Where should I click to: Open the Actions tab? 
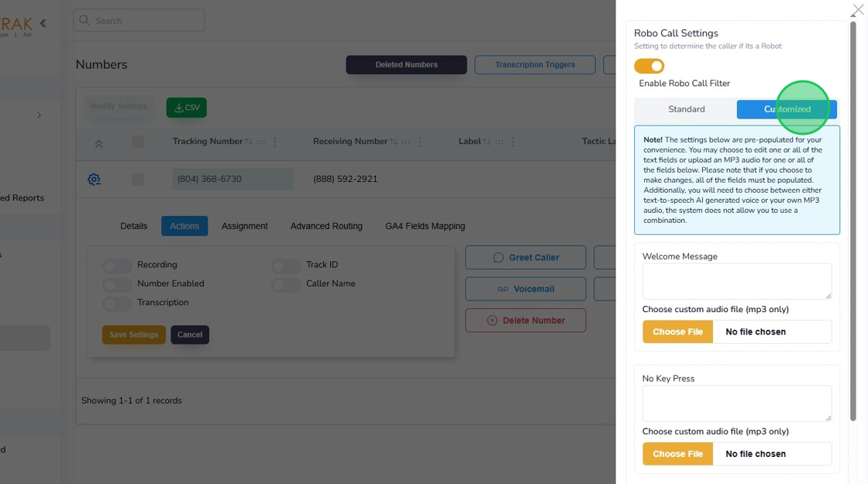click(x=184, y=225)
